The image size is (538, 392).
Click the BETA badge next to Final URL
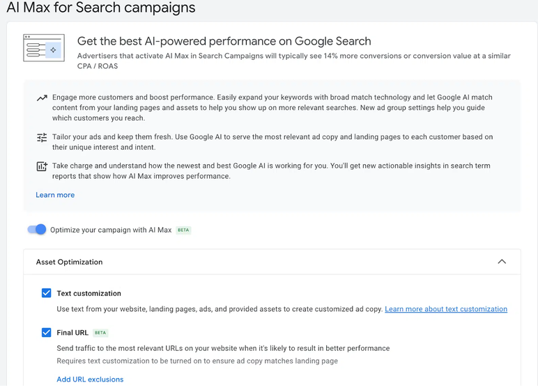pyautogui.click(x=100, y=333)
